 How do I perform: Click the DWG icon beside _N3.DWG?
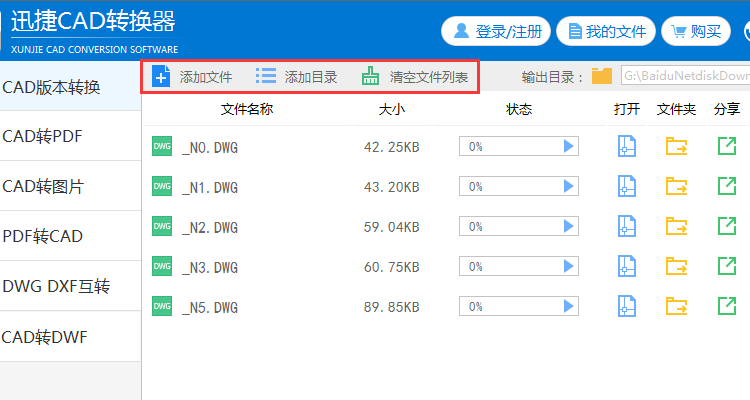(x=162, y=266)
